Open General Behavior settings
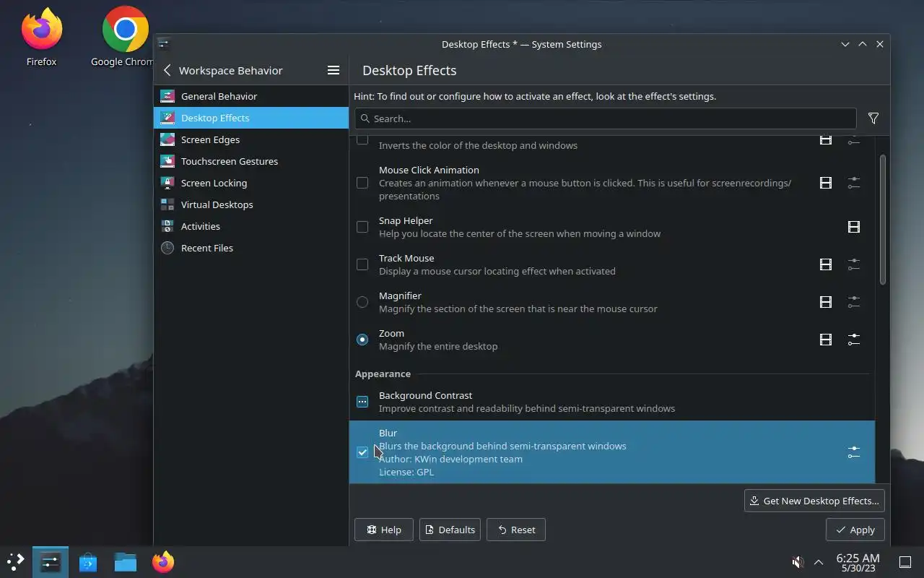This screenshot has height=578, width=924. point(251,96)
